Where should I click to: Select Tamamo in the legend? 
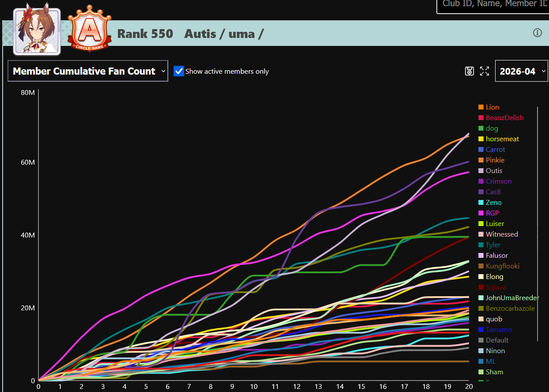pyautogui.click(x=495, y=329)
